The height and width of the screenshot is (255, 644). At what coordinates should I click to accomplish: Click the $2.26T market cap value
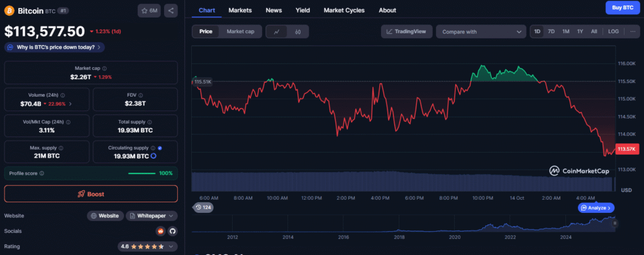click(80, 77)
